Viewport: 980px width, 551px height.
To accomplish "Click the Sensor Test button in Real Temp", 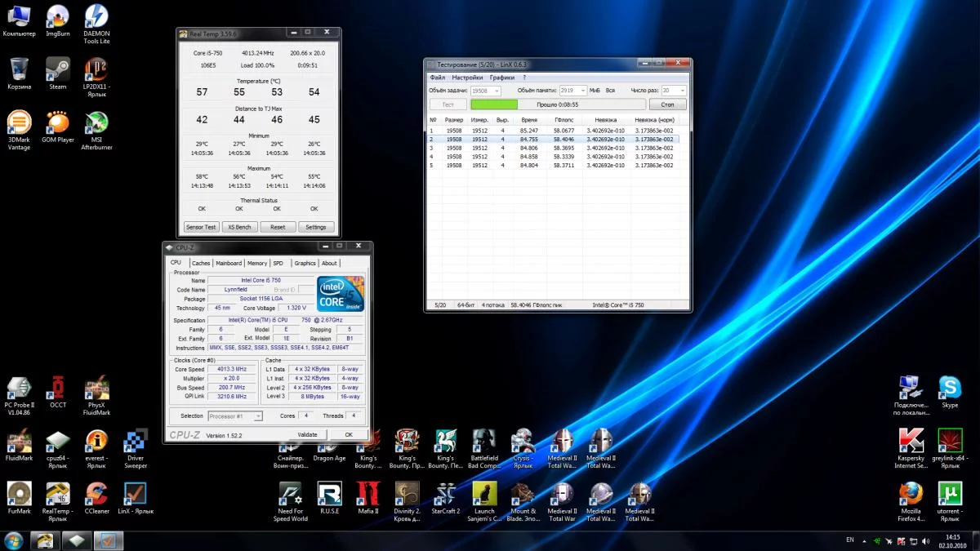I will [x=201, y=227].
